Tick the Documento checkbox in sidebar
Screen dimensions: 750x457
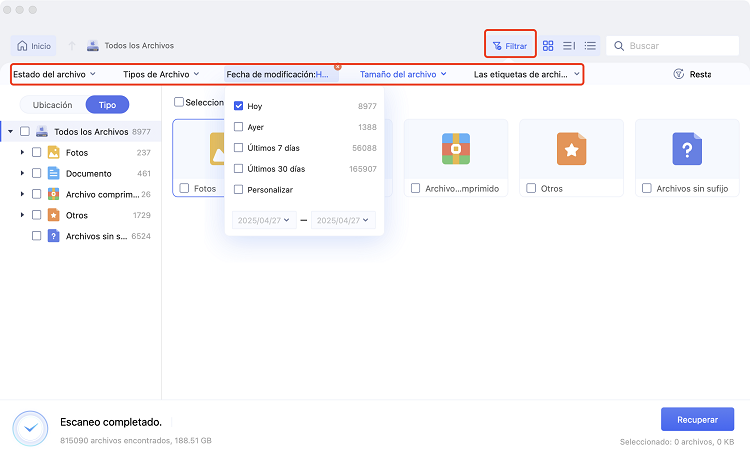(x=37, y=173)
